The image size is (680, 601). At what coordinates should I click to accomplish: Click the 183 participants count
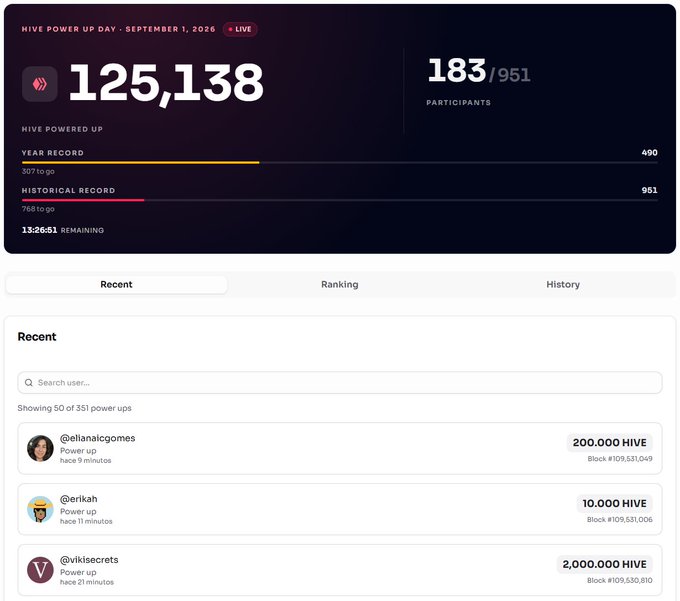(x=457, y=71)
